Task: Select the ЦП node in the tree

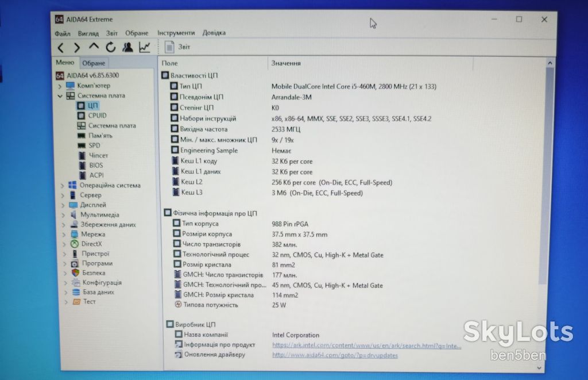Action: point(88,106)
